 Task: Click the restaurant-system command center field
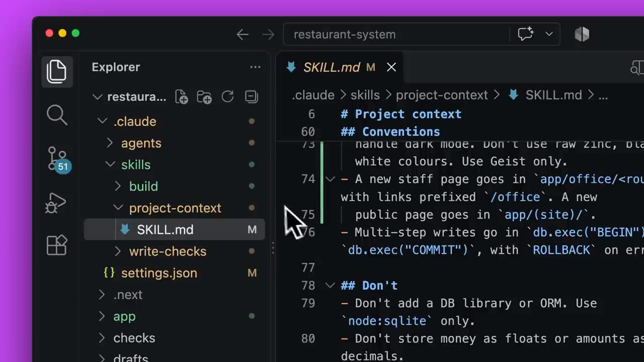click(397, 34)
